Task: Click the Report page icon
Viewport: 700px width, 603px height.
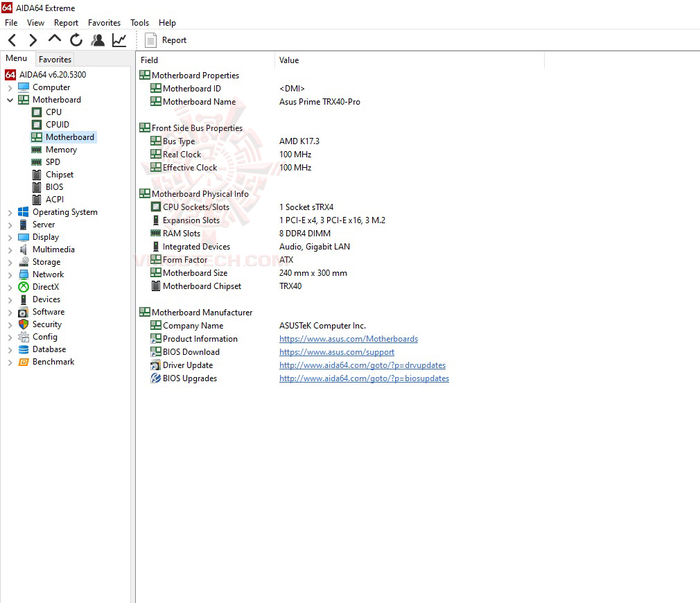Action: [x=151, y=40]
